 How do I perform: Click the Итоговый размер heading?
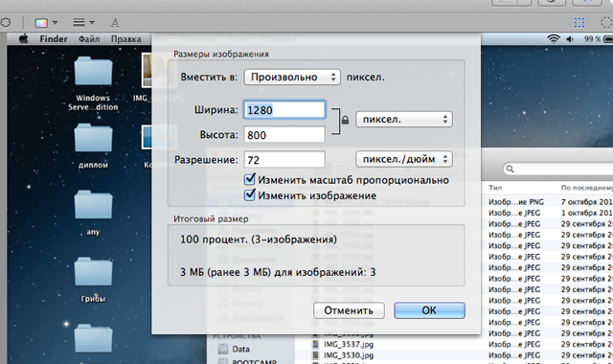[211, 219]
